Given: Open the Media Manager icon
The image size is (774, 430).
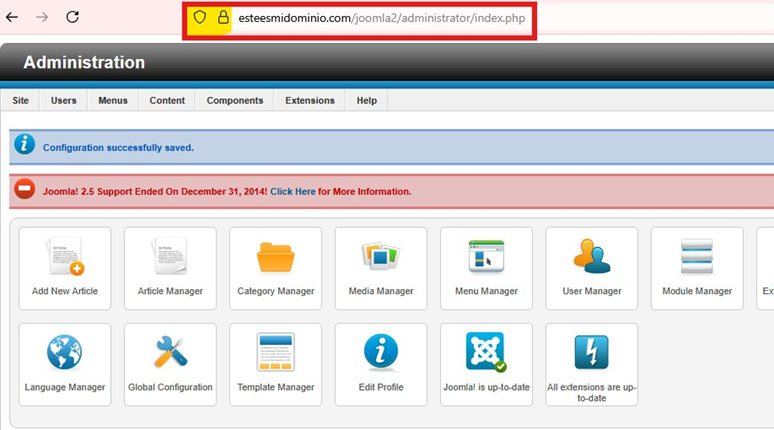Looking at the screenshot, I should coord(381,256).
